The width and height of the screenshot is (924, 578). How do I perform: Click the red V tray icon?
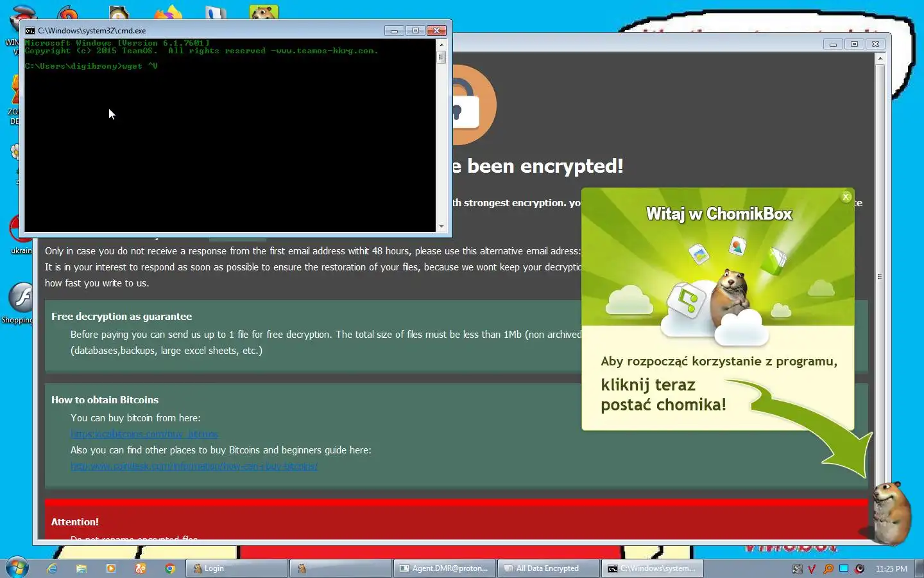coord(812,569)
